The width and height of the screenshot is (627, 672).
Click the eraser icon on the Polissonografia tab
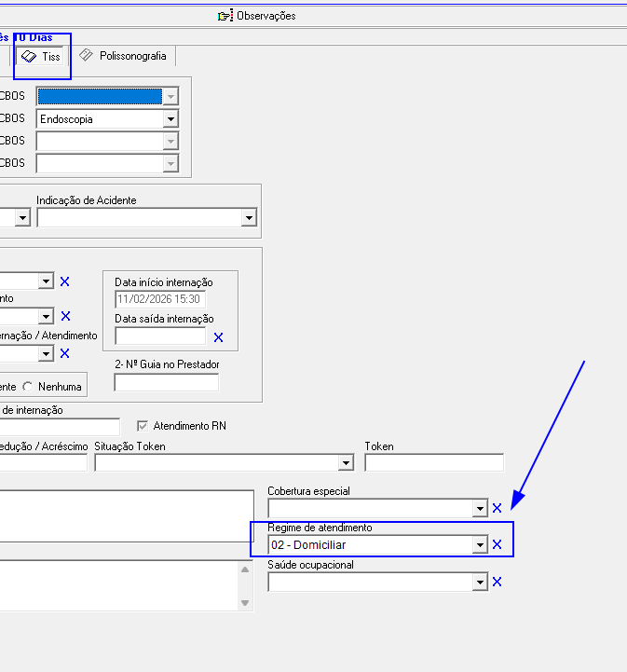pyautogui.click(x=87, y=56)
